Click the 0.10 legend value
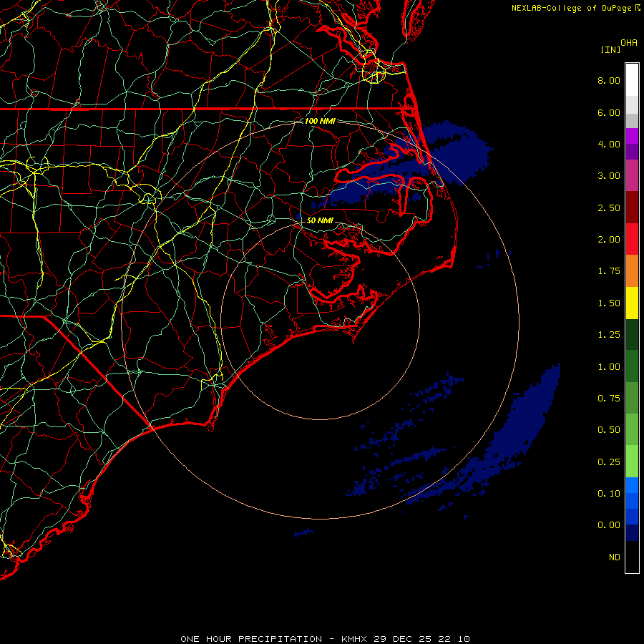Viewport: 644px width, 644px height. coord(609,494)
